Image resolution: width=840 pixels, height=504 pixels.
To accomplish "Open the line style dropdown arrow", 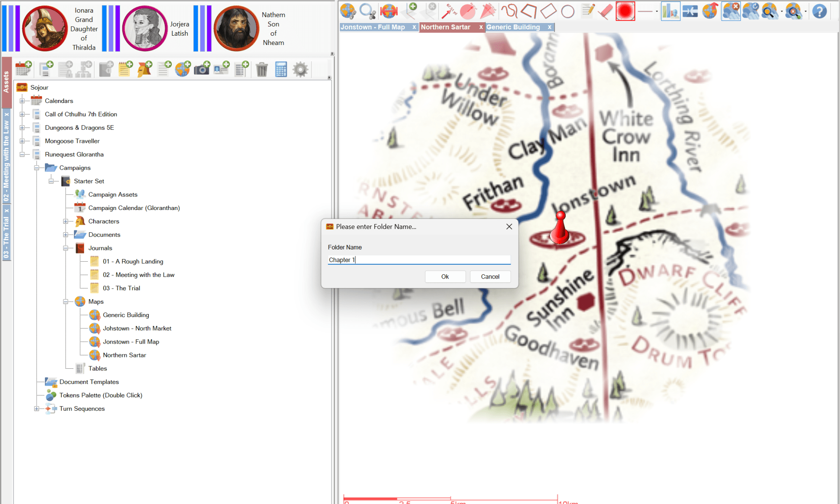I will (657, 12).
